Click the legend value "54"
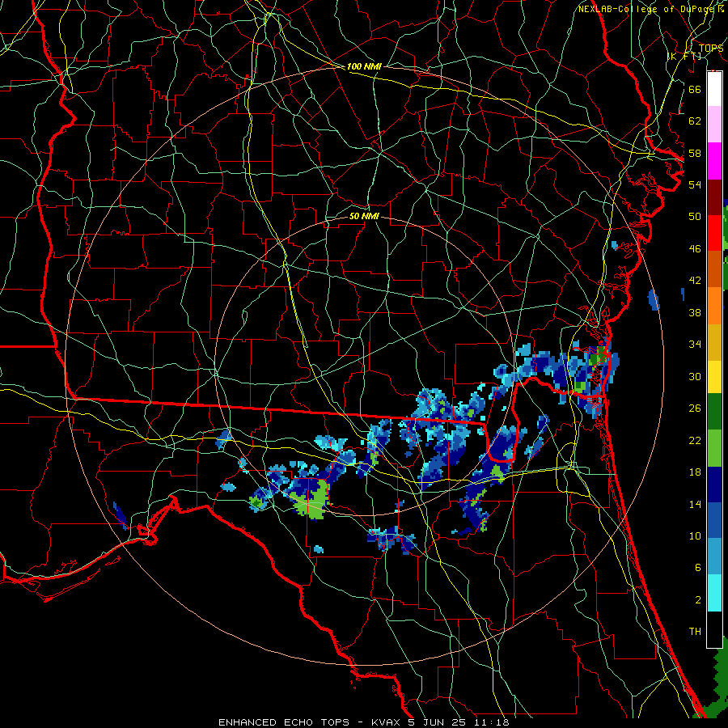Screen dimensions: 728x728 (695, 184)
